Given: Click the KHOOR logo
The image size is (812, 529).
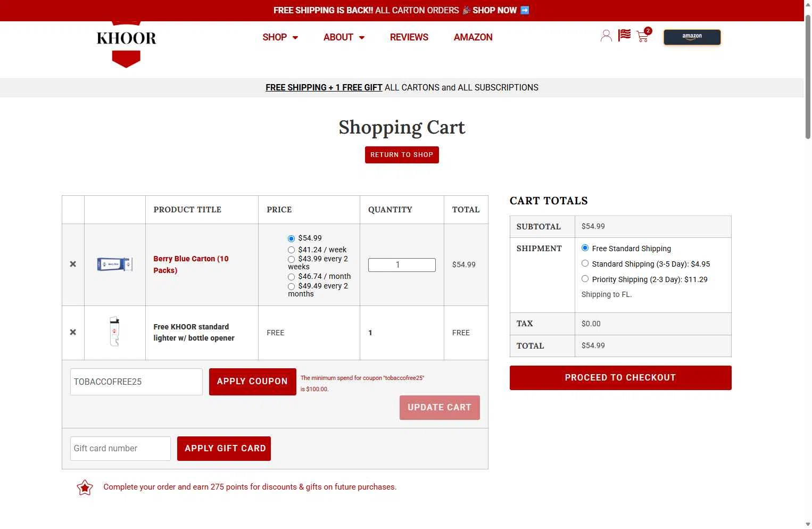Looking at the screenshot, I should [x=126, y=44].
